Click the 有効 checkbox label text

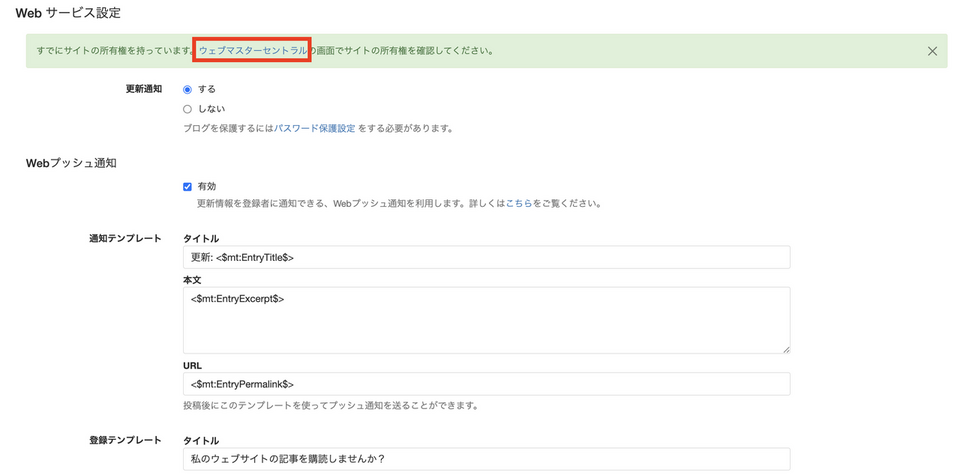207,187
